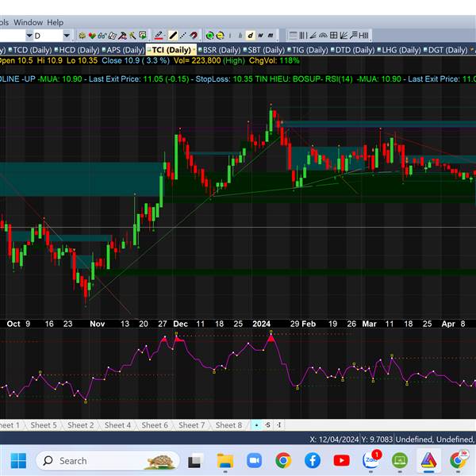The height and width of the screenshot is (476, 476).
Task: Select the thick black line style tool
Action: [x=173, y=36]
